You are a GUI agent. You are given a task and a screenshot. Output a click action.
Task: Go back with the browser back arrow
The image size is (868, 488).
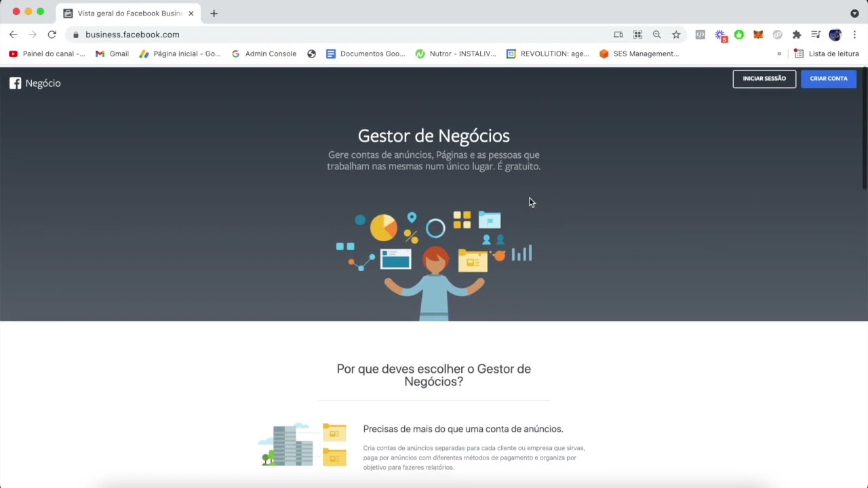(x=13, y=35)
